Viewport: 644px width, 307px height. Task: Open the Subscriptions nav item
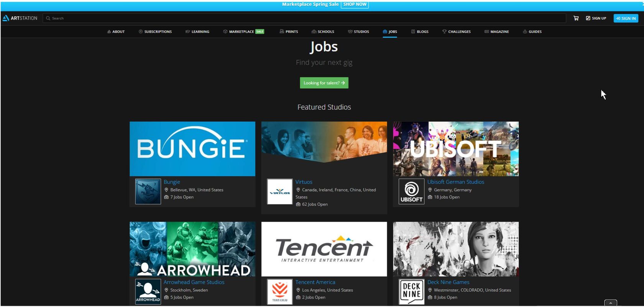click(x=155, y=31)
